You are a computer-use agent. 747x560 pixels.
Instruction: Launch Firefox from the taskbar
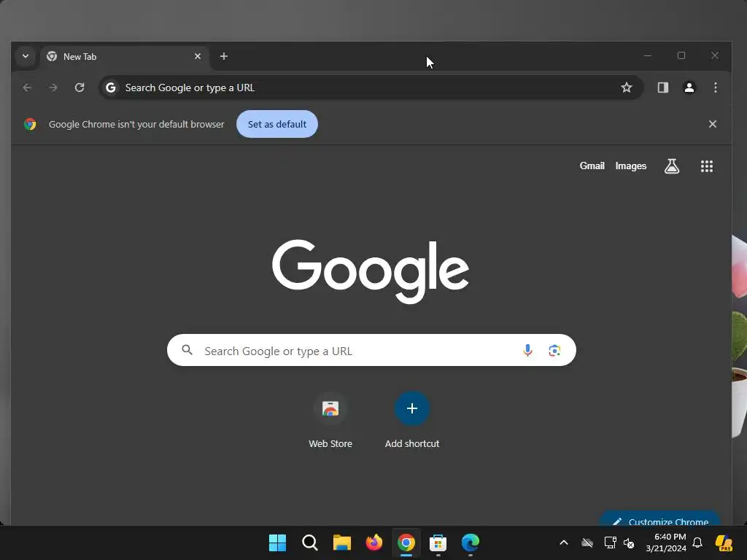[374, 542]
